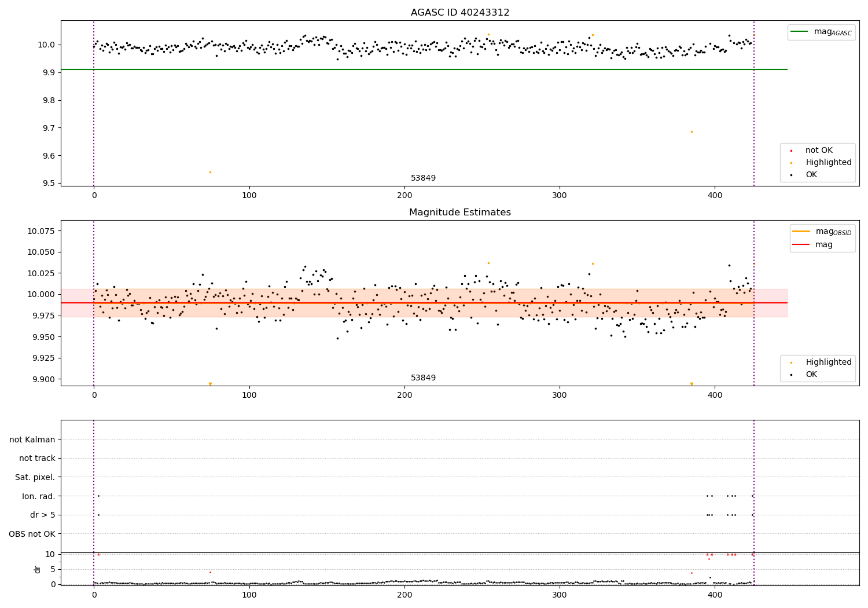Screen dimensions: 868x608
Task: Click '300' x-tick in the bottom panel
Action: 560,595
